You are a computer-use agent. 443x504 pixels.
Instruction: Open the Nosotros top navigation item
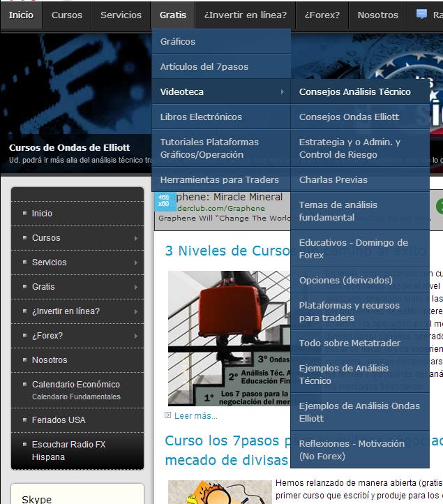click(378, 15)
